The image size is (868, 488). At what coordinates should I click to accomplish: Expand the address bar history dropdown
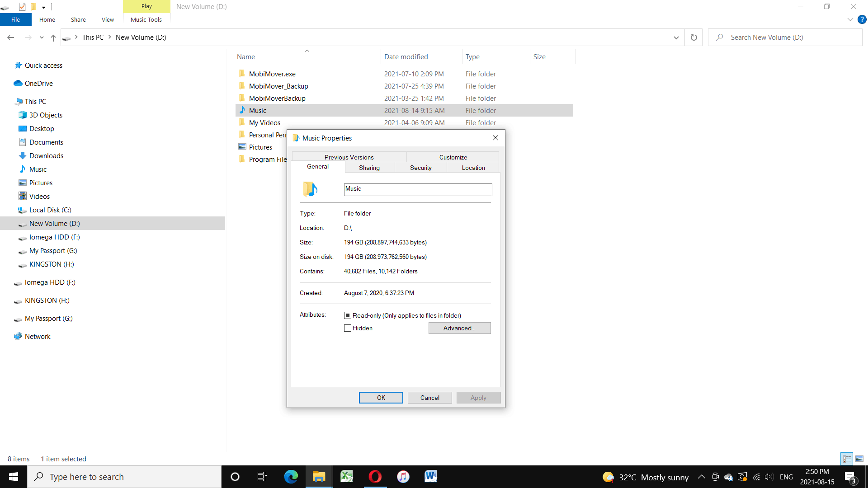point(676,38)
